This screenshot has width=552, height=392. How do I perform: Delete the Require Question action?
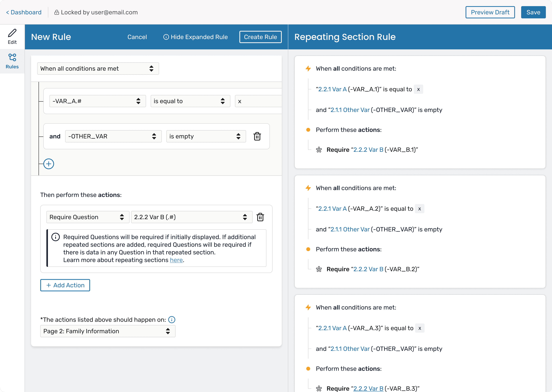(x=260, y=217)
